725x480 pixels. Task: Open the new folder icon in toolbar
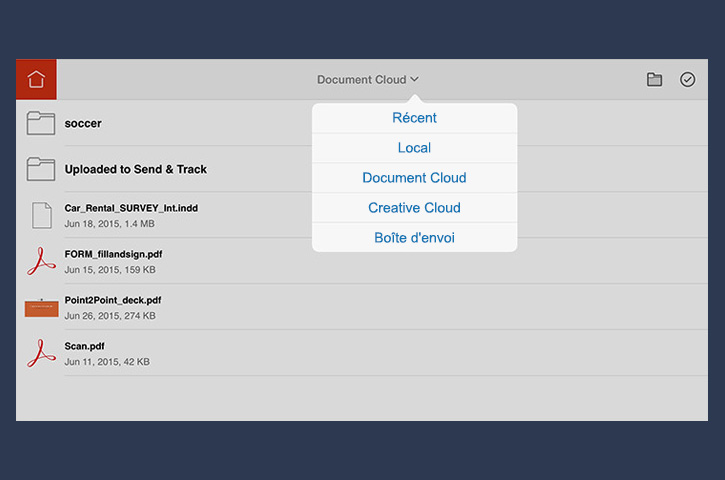pyautogui.click(x=654, y=80)
